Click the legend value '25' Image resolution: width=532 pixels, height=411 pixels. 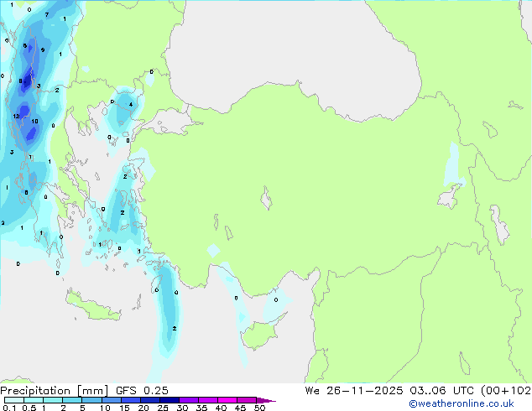[163, 408]
